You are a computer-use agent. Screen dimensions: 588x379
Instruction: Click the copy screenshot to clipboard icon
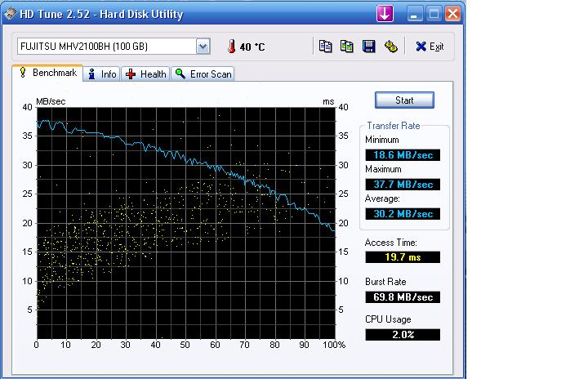click(347, 47)
